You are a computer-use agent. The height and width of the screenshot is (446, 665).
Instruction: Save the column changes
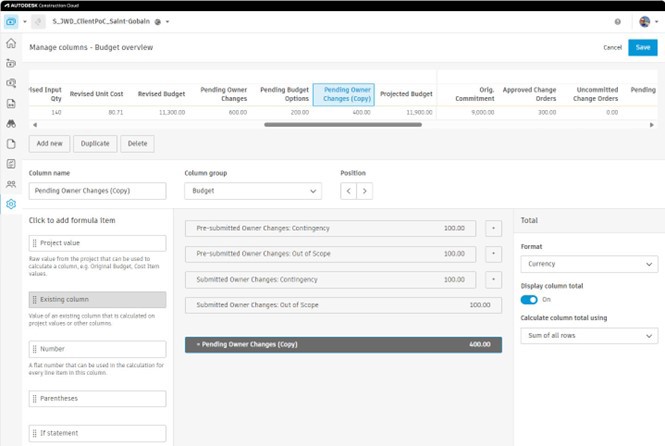click(x=643, y=47)
